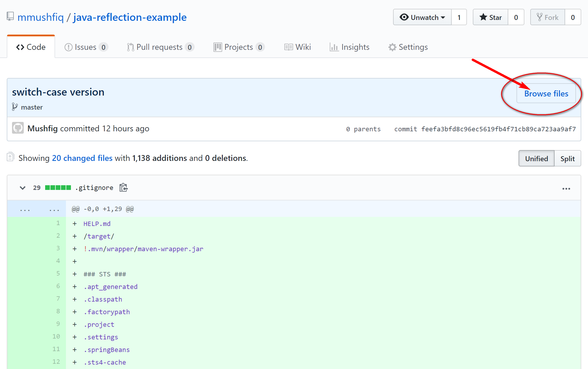Click the .springBeans diff line

(323, 350)
